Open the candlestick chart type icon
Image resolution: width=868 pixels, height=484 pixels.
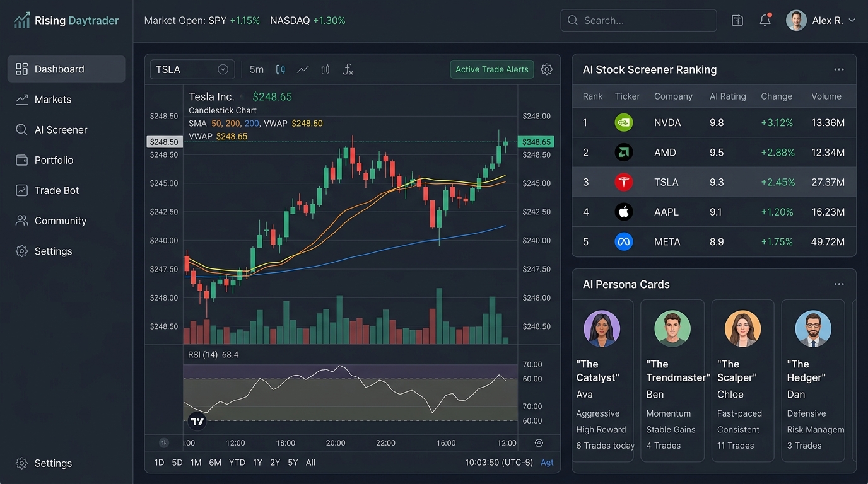(x=281, y=69)
